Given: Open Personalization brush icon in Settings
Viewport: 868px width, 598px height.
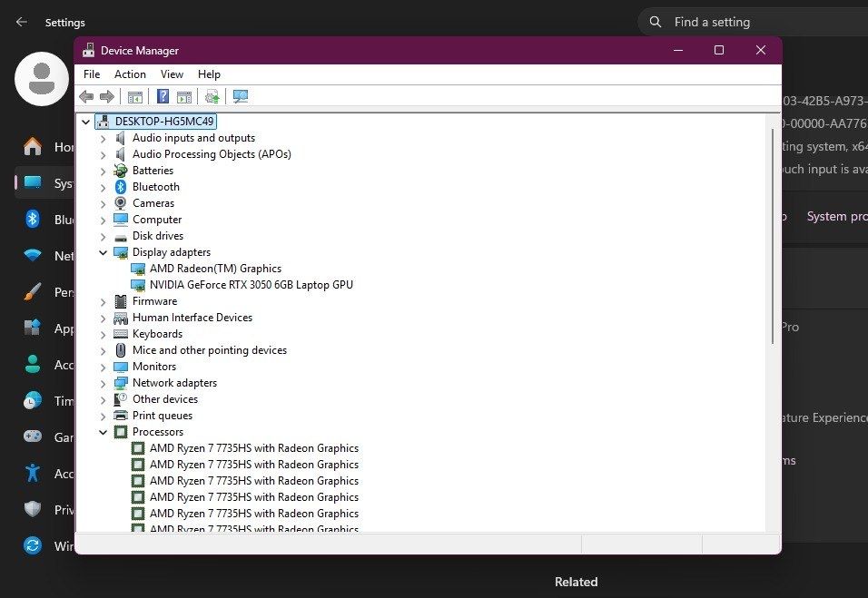Looking at the screenshot, I should coord(33,291).
